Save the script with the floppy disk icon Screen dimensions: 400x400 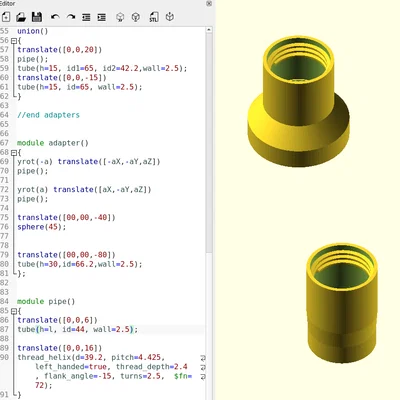click(x=37, y=17)
